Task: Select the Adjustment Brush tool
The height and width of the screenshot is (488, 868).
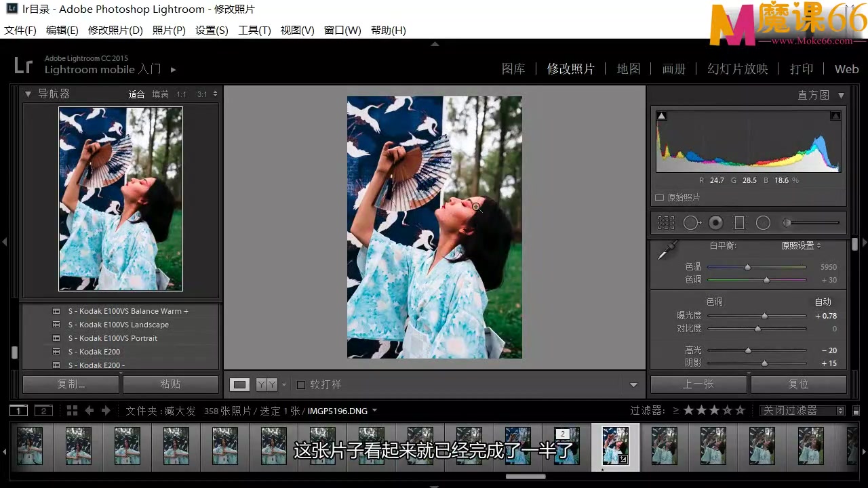Action: click(x=786, y=222)
